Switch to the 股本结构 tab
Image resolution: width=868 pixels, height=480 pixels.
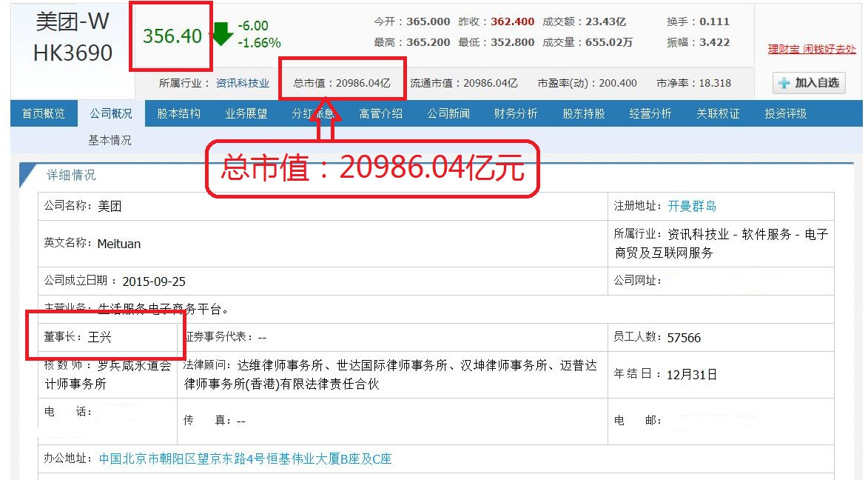[178, 113]
